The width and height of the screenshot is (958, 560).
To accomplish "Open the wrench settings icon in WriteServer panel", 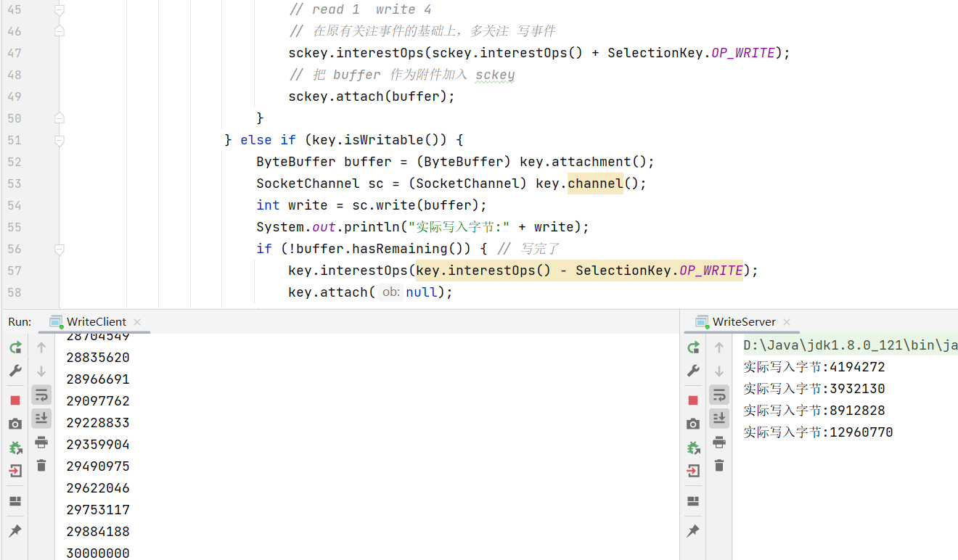I will point(693,371).
